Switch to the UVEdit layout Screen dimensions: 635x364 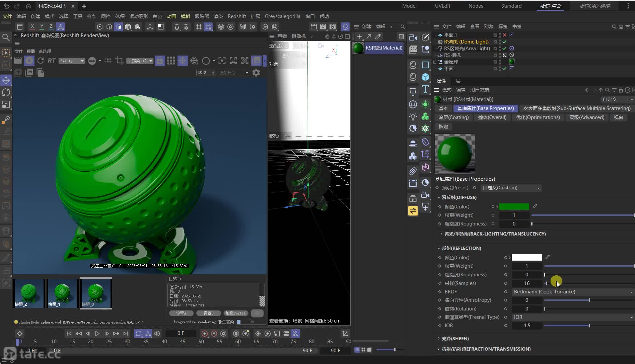click(442, 6)
